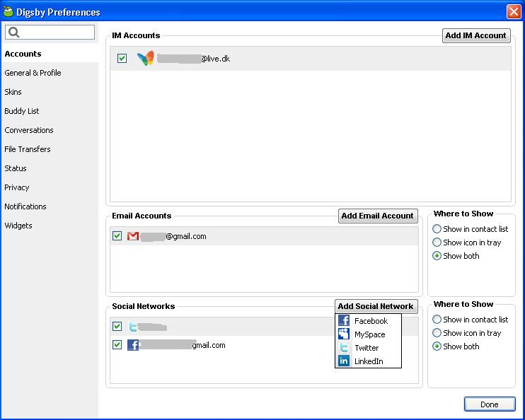525x420 pixels.
Task: Switch to the Buddy List preferences tab
Action: (x=22, y=111)
